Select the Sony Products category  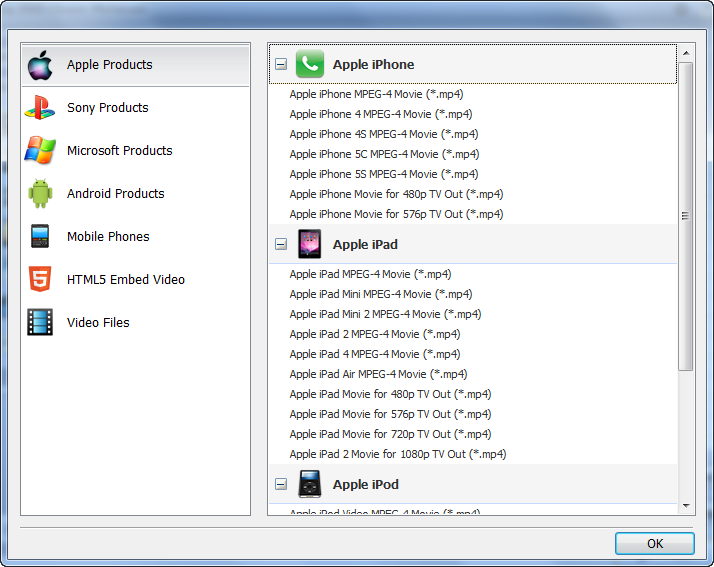[135, 107]
